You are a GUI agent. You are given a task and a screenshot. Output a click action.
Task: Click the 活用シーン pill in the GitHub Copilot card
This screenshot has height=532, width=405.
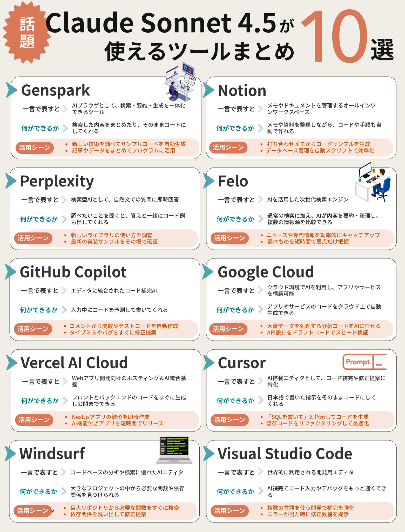tap(33, 329)
